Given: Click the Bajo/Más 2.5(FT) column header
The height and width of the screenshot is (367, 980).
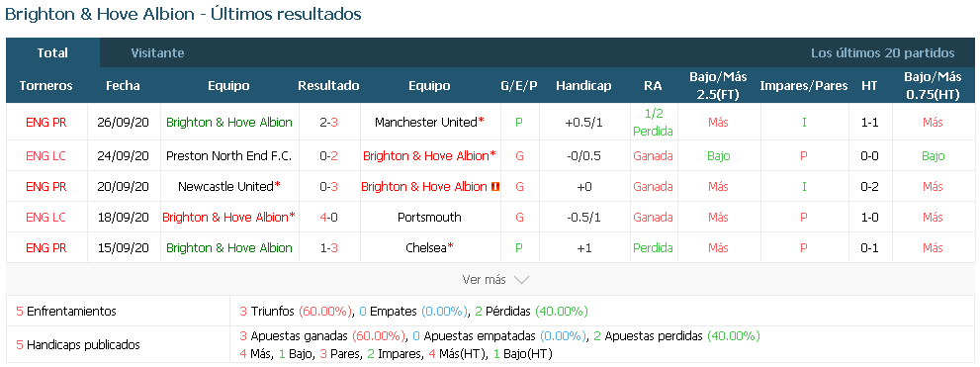Looking at the screenshot, I should click(x=718, y=86).
